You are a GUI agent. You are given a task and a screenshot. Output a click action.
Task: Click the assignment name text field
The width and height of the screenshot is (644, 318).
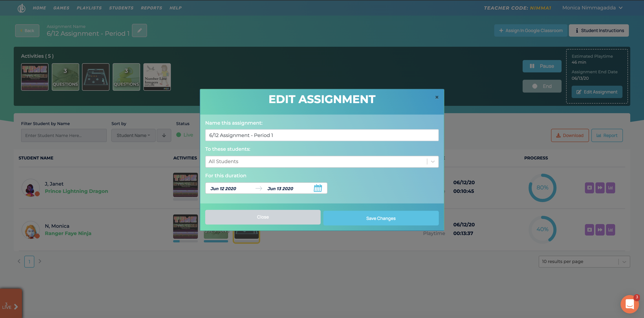point(322,135)
